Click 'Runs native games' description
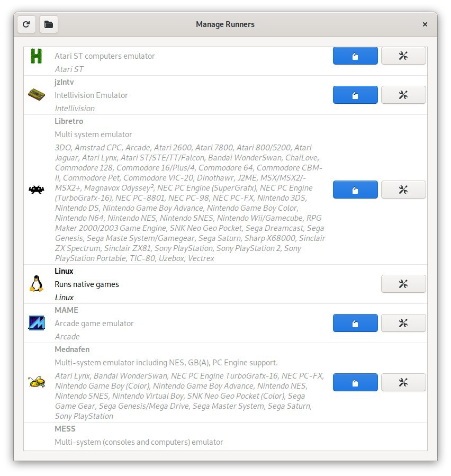451x476 pixels. [87, 284]
